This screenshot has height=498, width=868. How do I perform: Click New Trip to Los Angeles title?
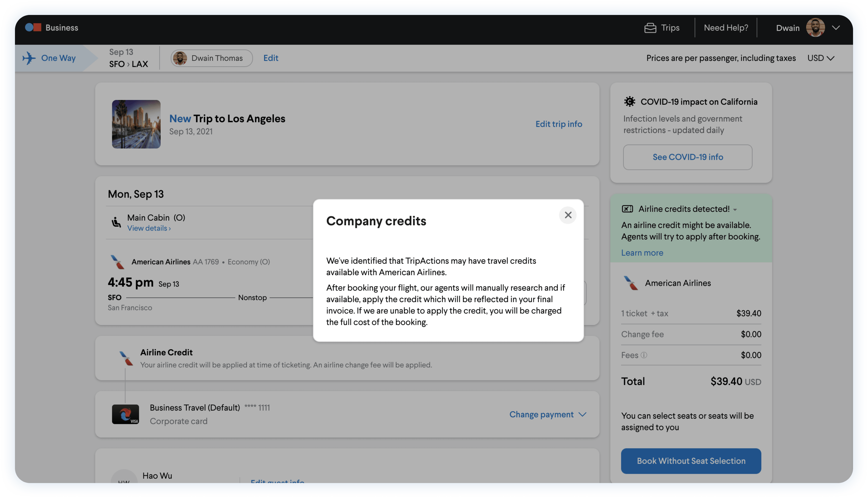click(227, 118)
